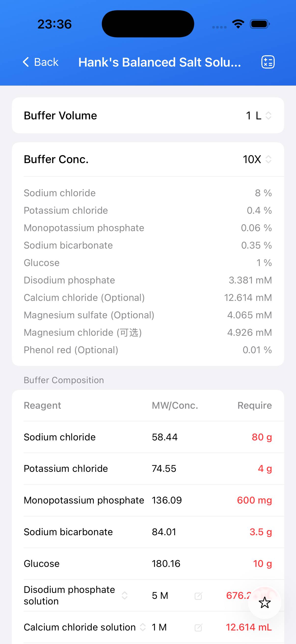Go Back to the previous screen
296x644 pixels.
46,62
